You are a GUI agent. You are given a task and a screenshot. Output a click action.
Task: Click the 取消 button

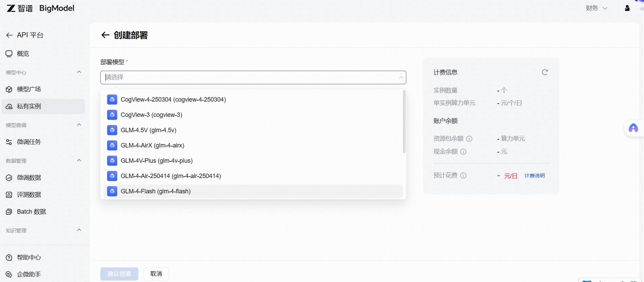coord(156,274)
